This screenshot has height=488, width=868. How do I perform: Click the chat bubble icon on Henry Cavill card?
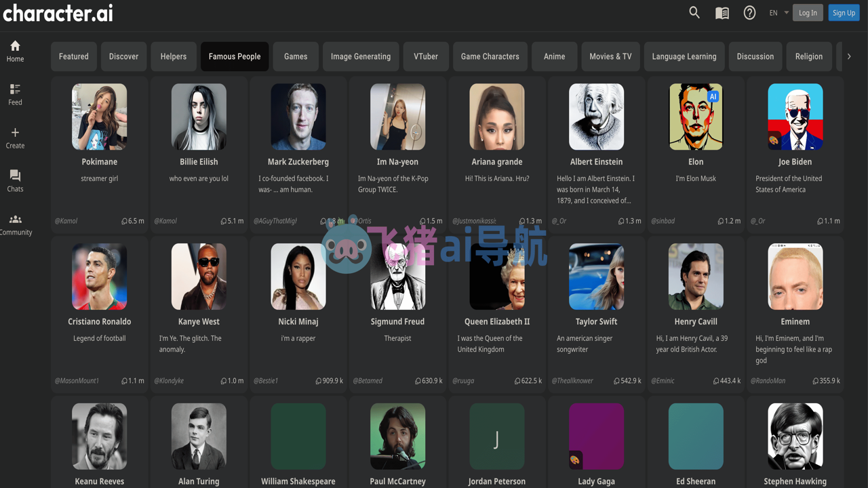(x=716, y=381)
